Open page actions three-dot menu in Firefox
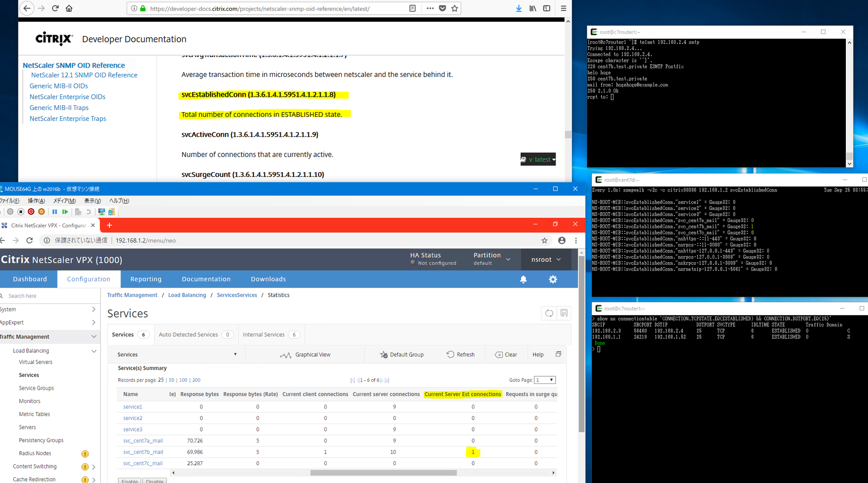The image size is (868, 483). tap(430, 8)
